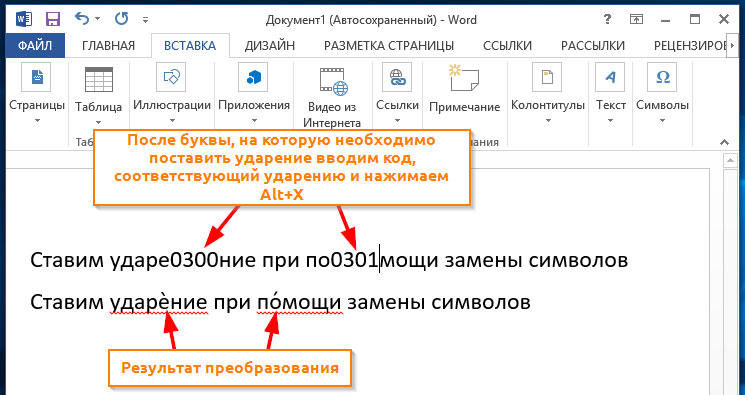
Task: Click the word "удар̀ение" with red underline
Action: point(158,302)
